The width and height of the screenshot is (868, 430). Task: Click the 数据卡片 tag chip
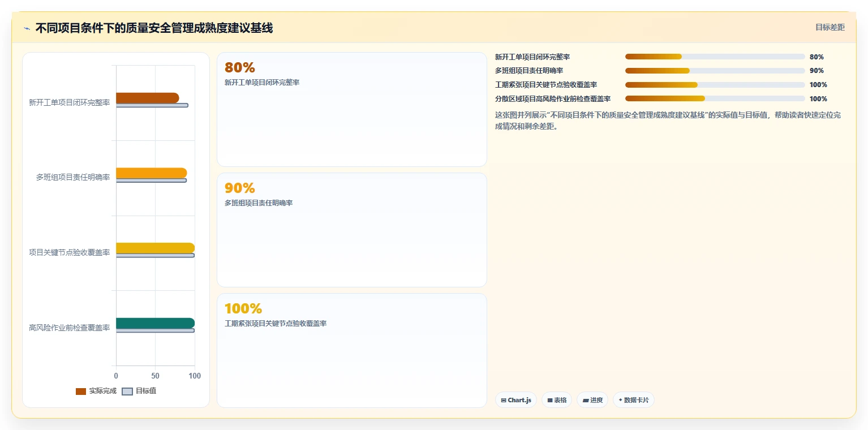click(634, 400)
